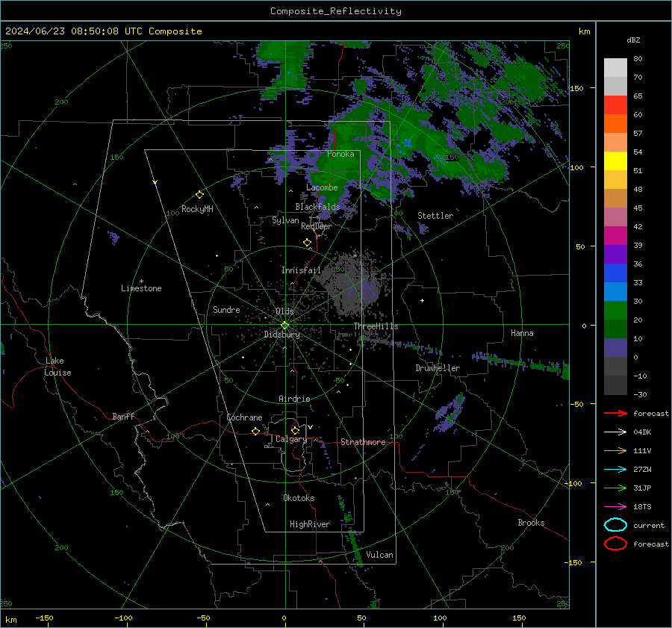Click the yellow diamond marker near RedDeer

[x=307, y=243]
